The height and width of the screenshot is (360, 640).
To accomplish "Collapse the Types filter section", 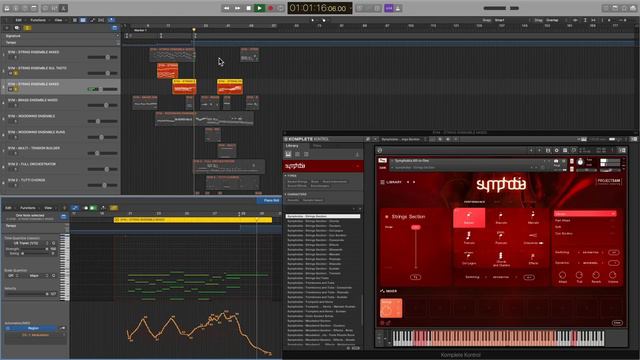I will [x=291, y=176].
